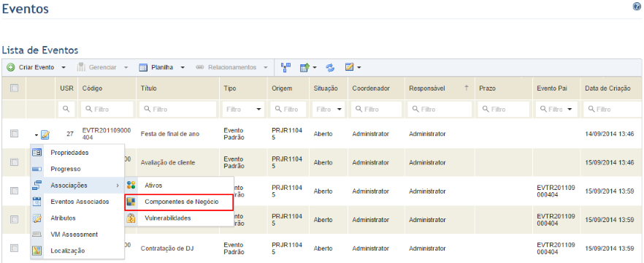Image resolution: width=644 pixels, height=263 pixels.
Task: Open the Situação filter dropdown
Action: pyautogui.click(x=339, y=110)
